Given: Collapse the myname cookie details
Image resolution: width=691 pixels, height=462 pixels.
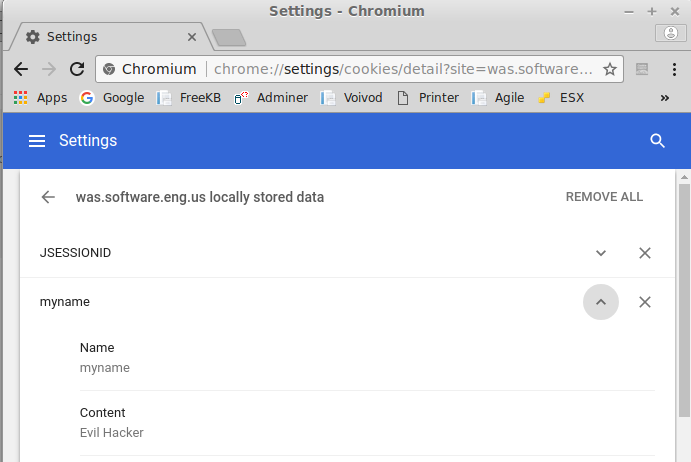Looking at the screenshot, I should [x=601, y=302].
